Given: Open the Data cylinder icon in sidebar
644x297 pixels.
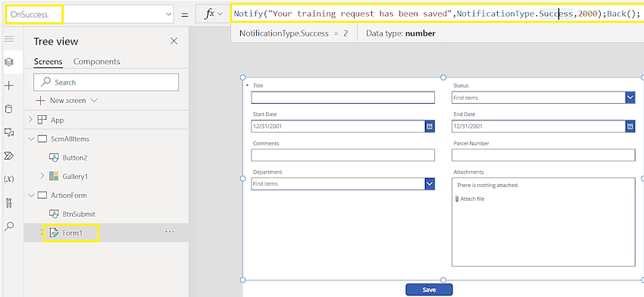Looking at the screenshot, I should click(x=9, y=109).
